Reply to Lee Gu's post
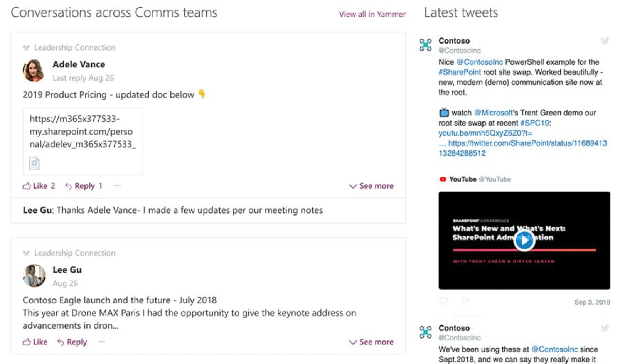Screen dimensions: 620x364 tap(72, 342)
